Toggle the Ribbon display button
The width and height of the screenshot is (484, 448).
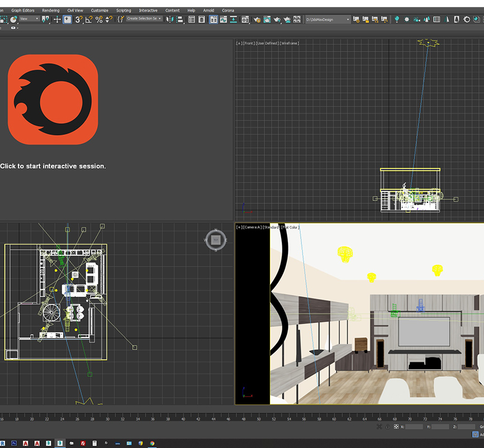[213, 20]
